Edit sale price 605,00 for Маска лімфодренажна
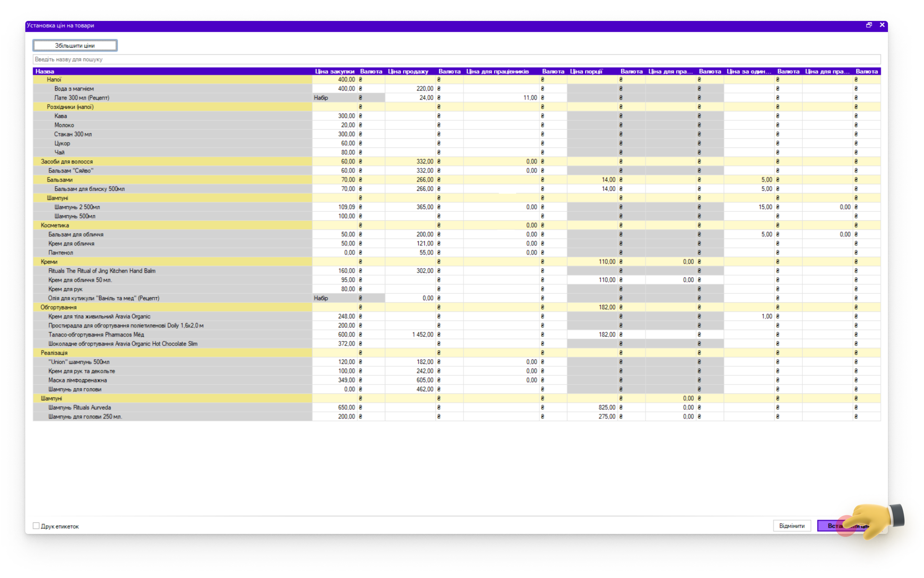 [x=410, y=380]
